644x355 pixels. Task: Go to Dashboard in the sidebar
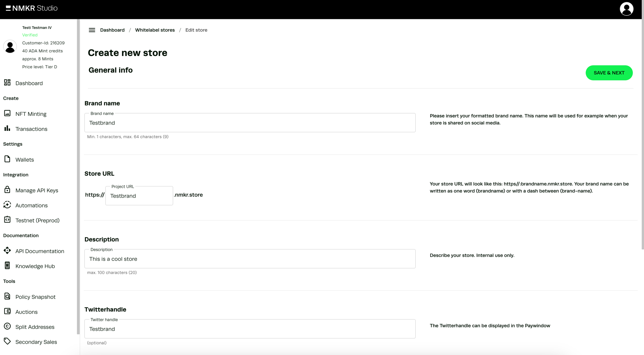pyautogui.click(x=29, y=83)
